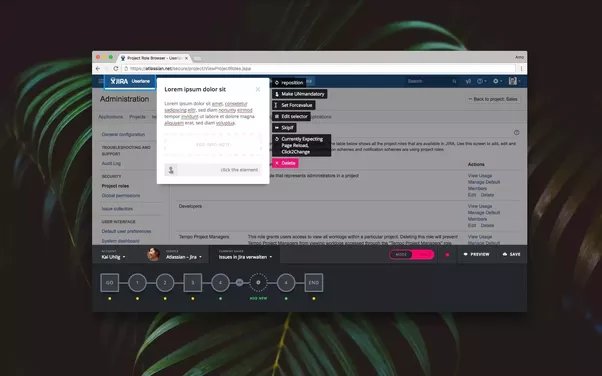Open the Jira help question-mark menu

click(481, 81)
